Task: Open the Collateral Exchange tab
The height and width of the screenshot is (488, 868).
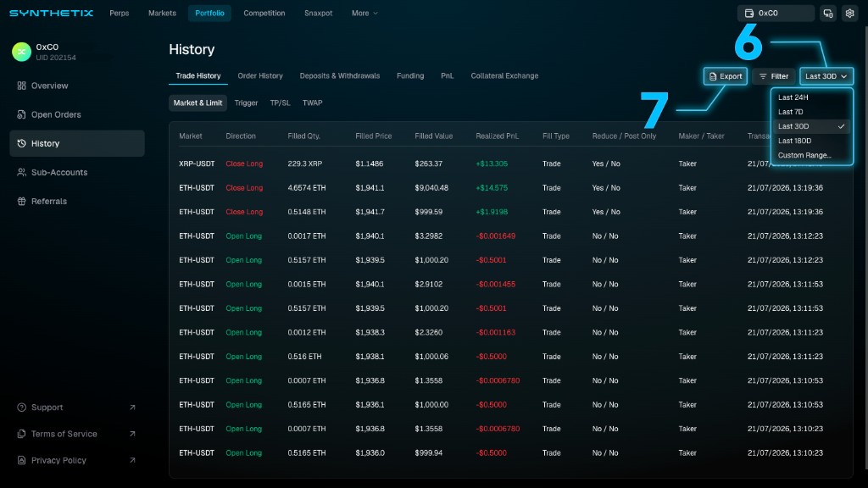Action: coord(504,75)
